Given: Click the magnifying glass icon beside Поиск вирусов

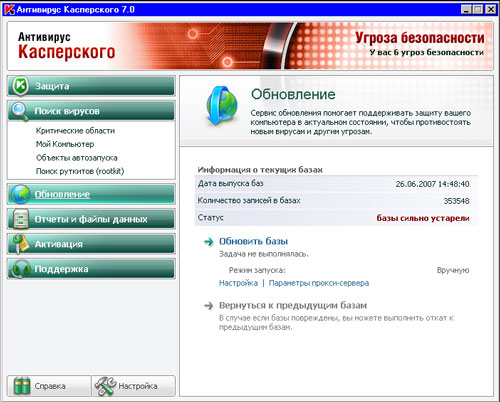Looking at the screenshot, I should [x=20, y=112].
